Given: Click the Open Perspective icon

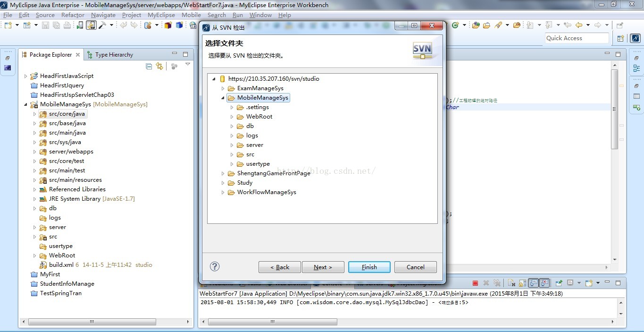Looking at the screenshot, I should [x=620, y=38].
